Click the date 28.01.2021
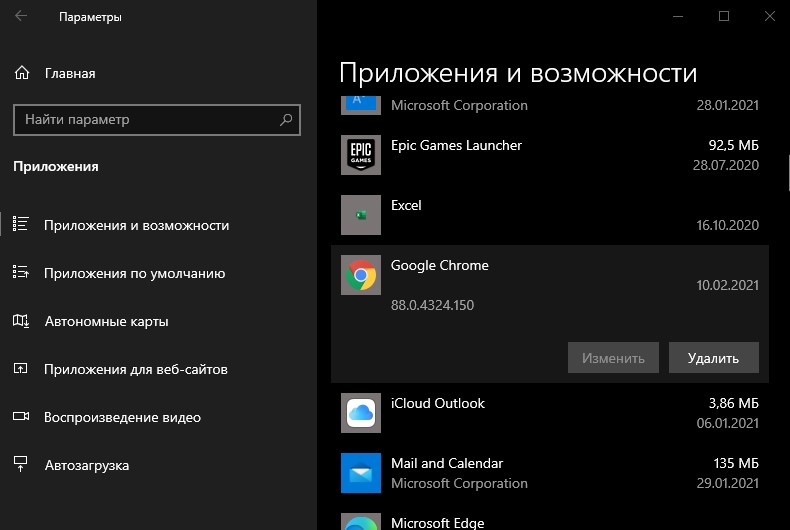790x530 pixels. click(728, 105)
